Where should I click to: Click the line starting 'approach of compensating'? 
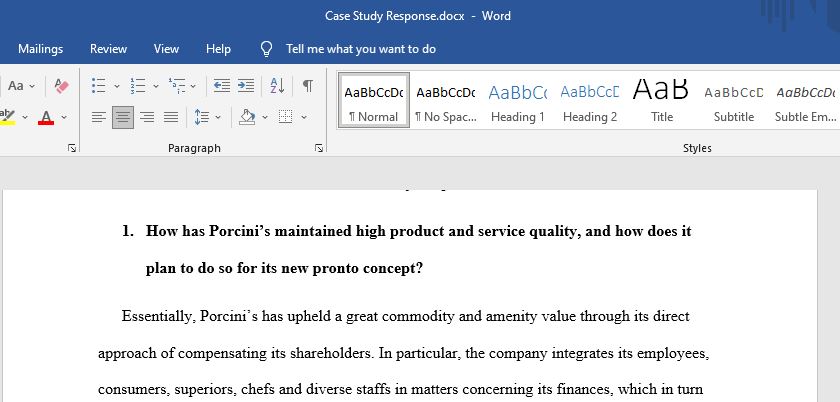point(404,354)
